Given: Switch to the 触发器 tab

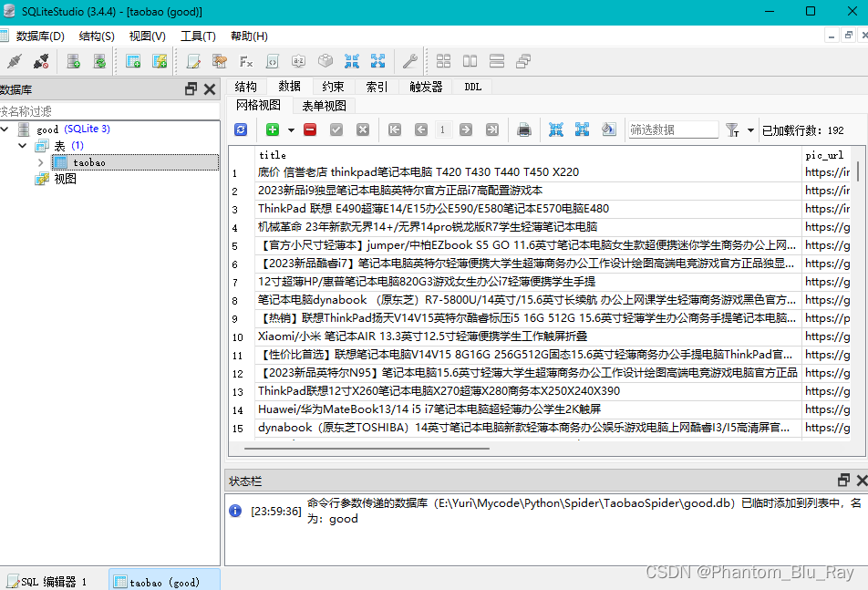Looking at the screenshot, I should click(x=426, y=87).
